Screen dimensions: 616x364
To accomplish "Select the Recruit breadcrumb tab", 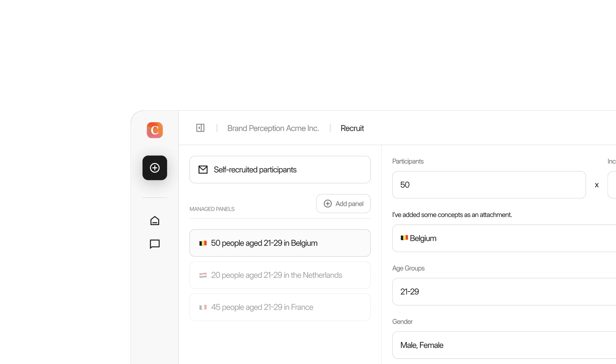I will pyautogui.click(x=352, y=128).
